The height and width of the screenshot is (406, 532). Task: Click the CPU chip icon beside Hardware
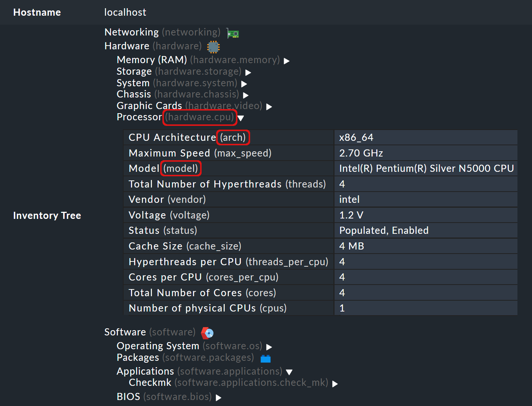[213, 47]
